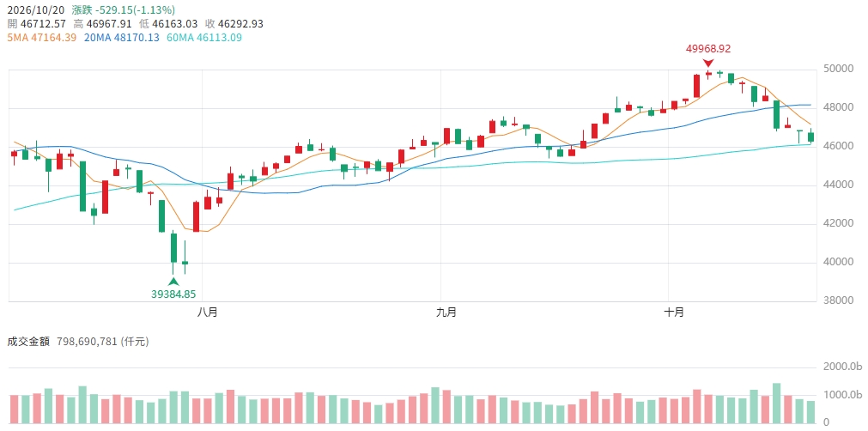Viewport: 868px width, 431px height.
Task: Click the 十月 month axis label
Action: [674, 313]
